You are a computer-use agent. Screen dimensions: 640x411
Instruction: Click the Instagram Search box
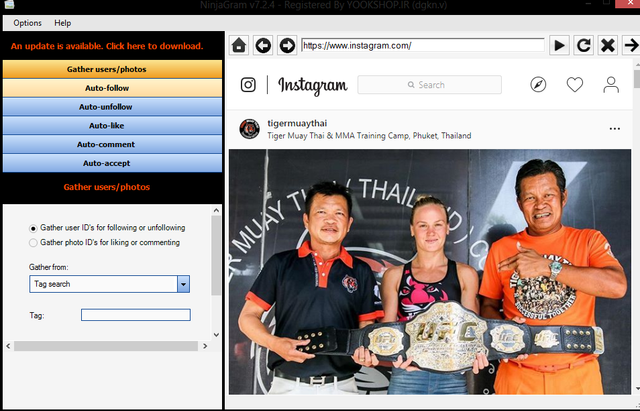point(429,85)
